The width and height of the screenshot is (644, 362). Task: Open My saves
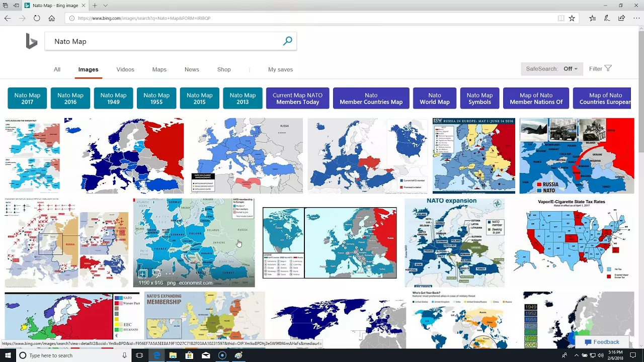click(x=280, y=69)
